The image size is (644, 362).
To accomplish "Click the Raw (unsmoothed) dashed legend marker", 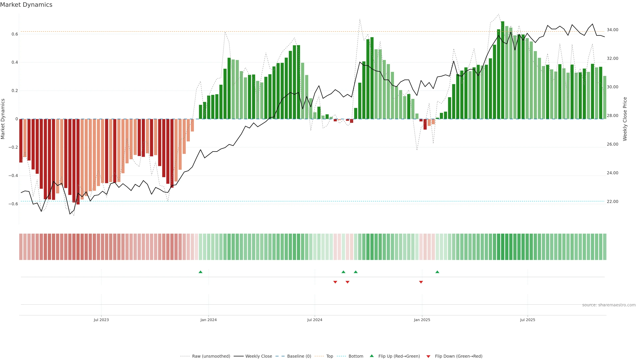I will 185,356.
